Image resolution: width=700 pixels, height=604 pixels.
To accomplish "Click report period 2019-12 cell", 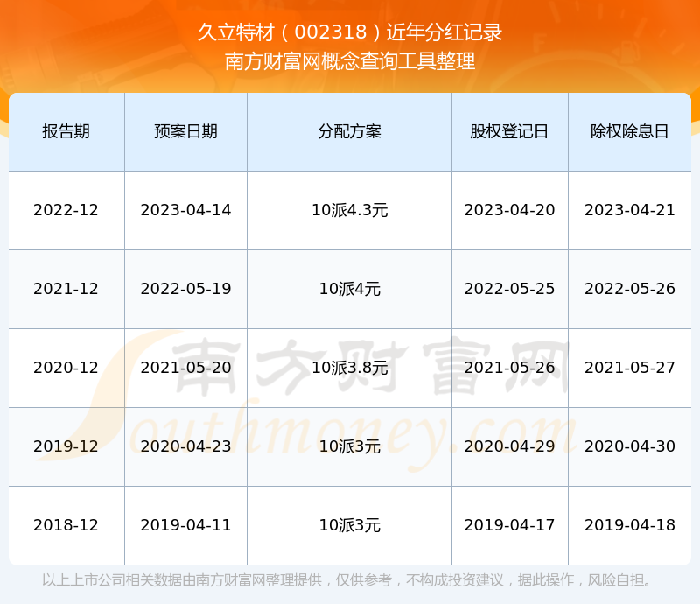I will (x=66, y=446).
